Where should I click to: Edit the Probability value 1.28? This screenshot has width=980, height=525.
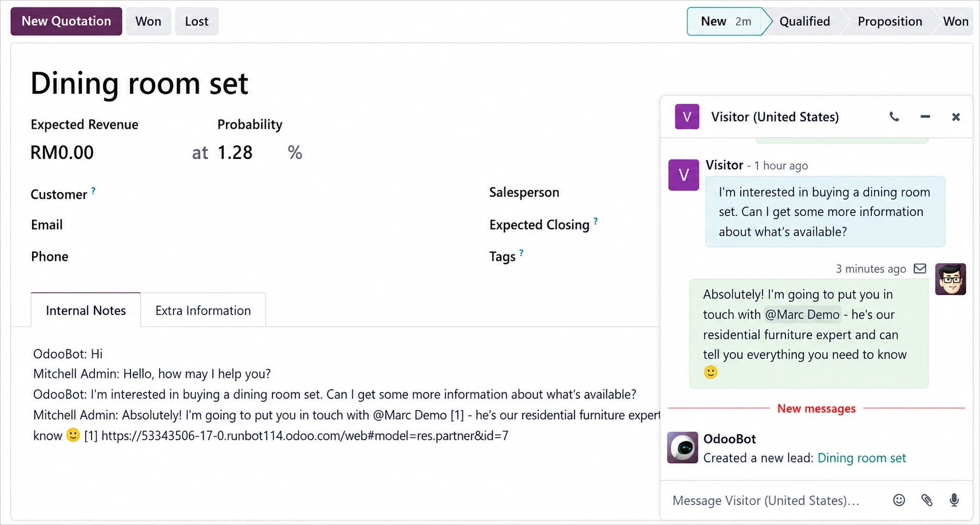click(x=235, y=153)
